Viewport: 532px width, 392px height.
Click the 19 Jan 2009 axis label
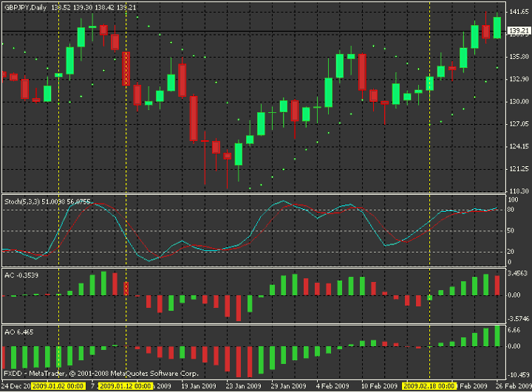(199, 385)
